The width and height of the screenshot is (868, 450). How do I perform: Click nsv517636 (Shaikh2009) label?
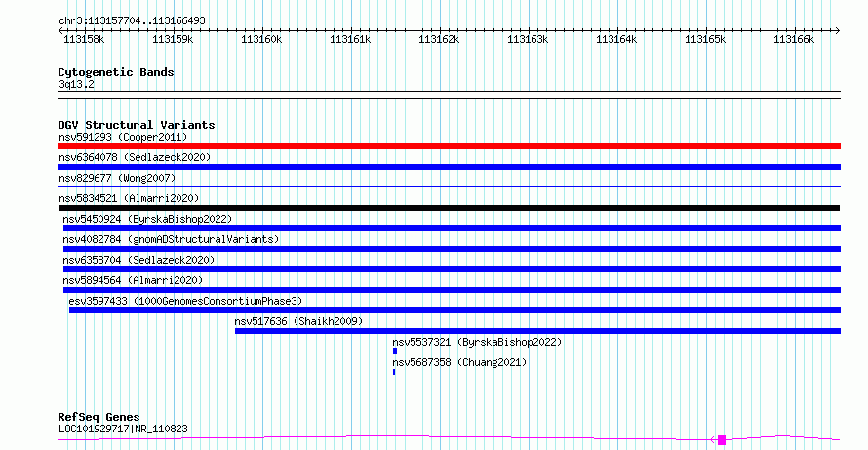(298, 321)
